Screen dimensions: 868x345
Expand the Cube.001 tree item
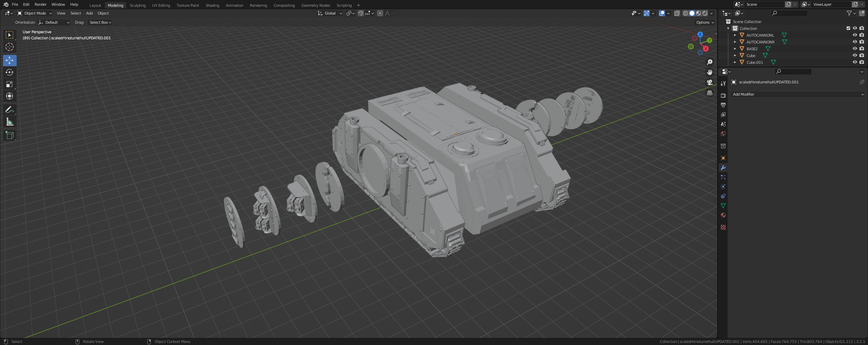click(735, 62)
